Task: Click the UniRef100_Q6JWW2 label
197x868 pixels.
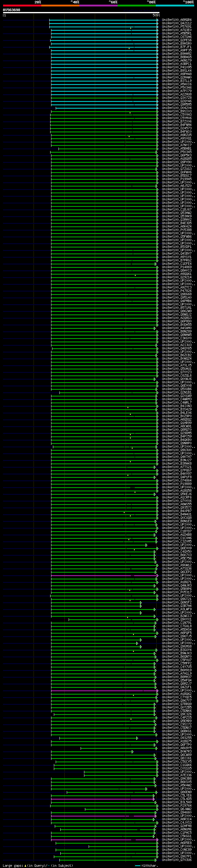Action: point(176,809)
